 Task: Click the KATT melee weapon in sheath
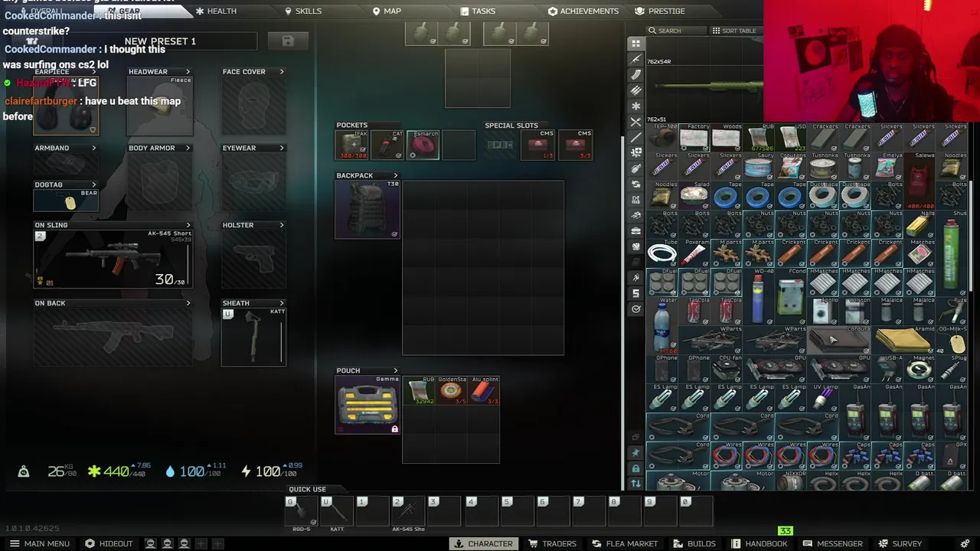[253, 337]
